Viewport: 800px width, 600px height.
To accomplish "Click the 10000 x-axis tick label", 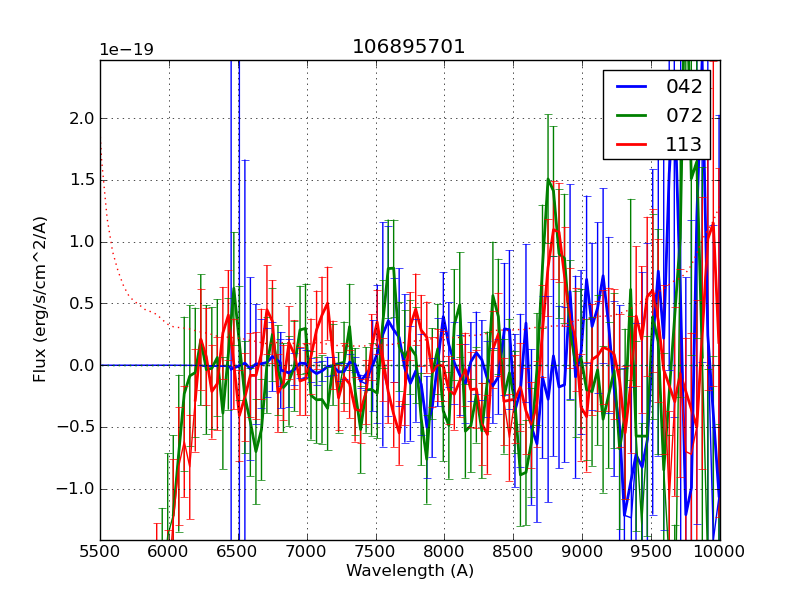I will pyautogui.click(x=719, y=551).
